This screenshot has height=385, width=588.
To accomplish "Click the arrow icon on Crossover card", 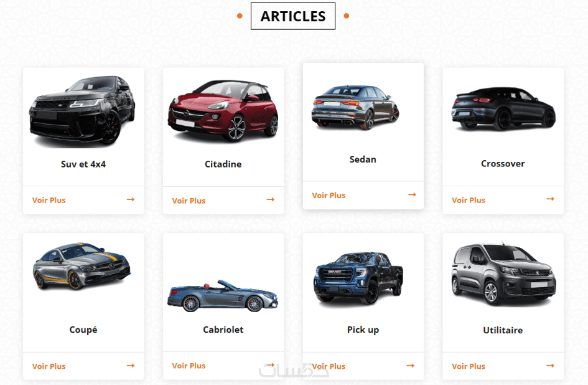I will coord(550,199).
